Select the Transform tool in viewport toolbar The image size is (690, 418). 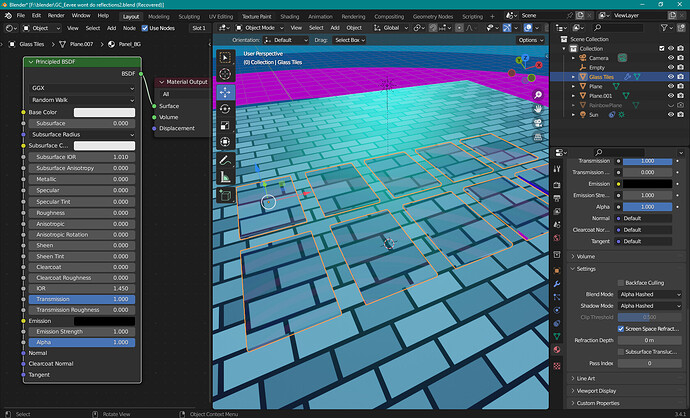225,142
